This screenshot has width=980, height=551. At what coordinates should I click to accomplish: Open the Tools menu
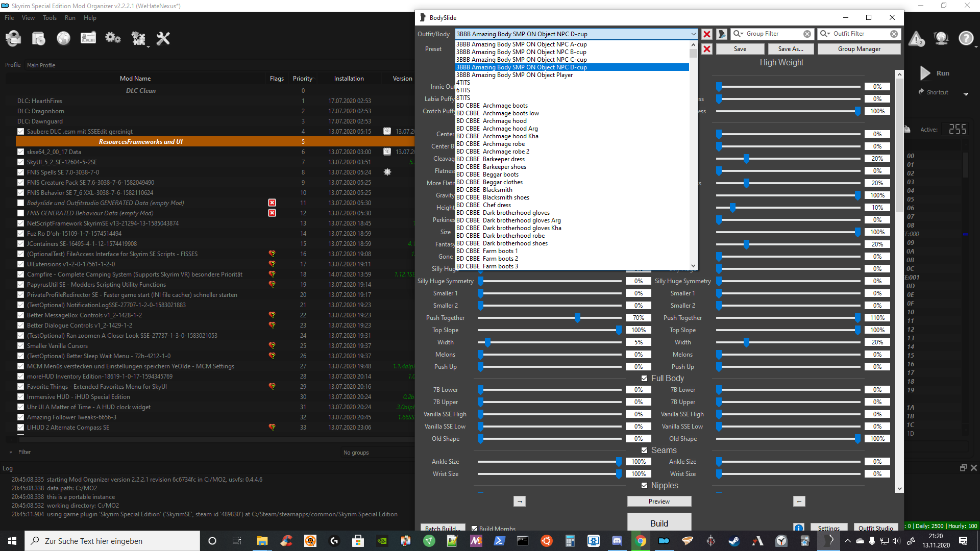[50, 18]
